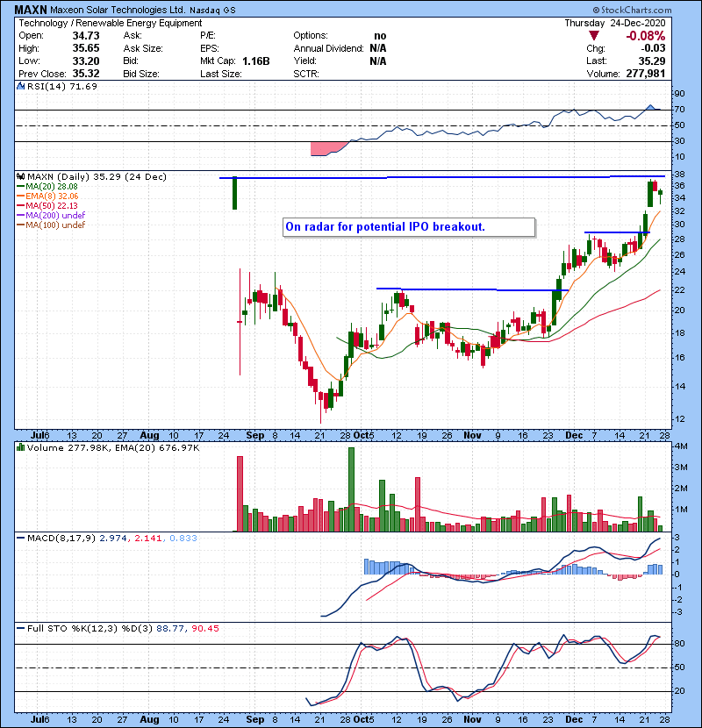This screenshot has height=728, width=702.
Task: Click the Last Size label in the quote table
Action: point(221,74)
